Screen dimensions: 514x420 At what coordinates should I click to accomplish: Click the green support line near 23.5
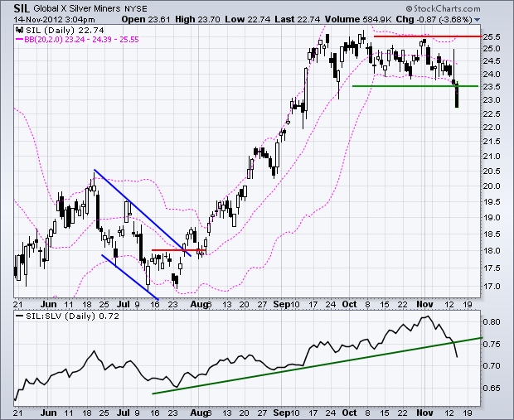click(415, 86)
